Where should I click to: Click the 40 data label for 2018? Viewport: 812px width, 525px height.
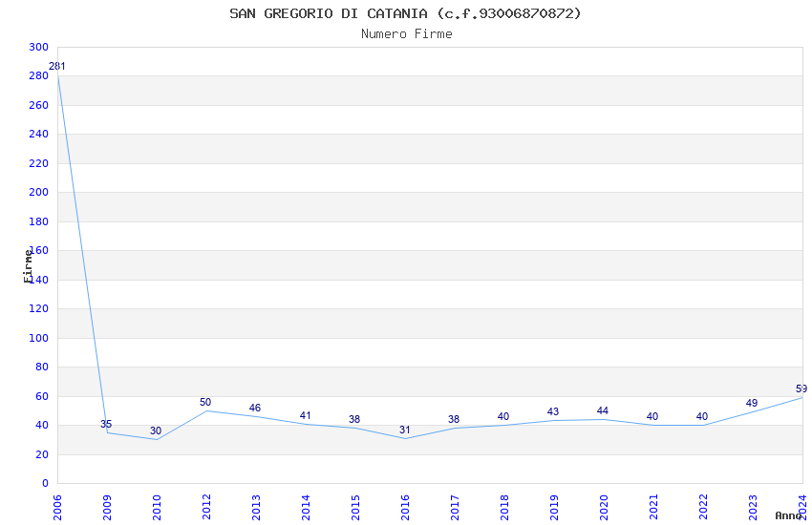coord(503,417)
